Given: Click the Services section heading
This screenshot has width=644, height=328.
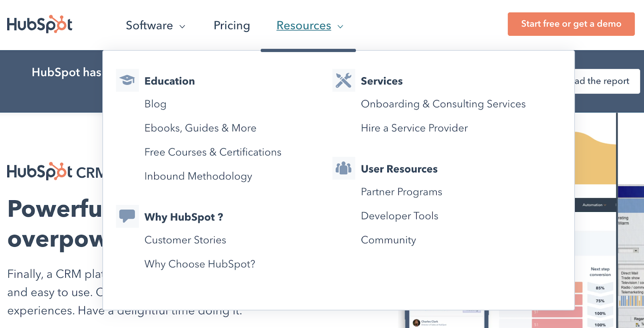Looking at the screenshot, I should click(x=382, y=81).
